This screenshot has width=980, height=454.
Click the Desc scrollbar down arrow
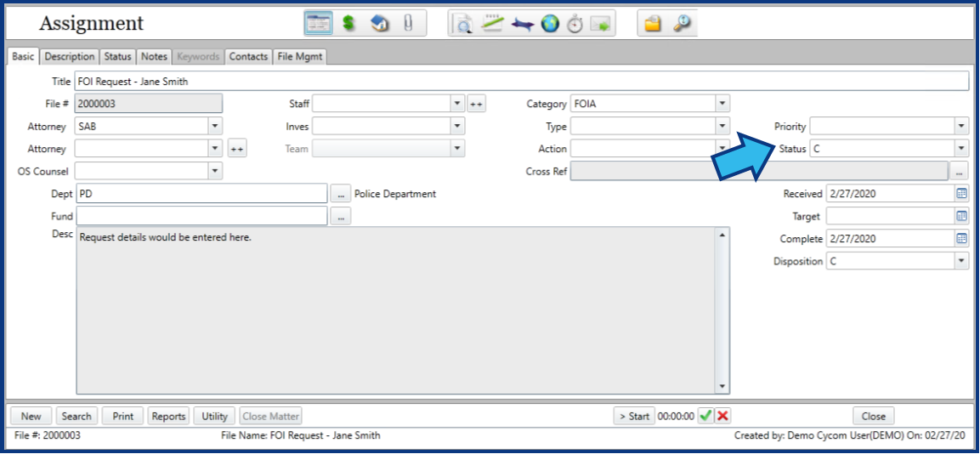point(722,387)
